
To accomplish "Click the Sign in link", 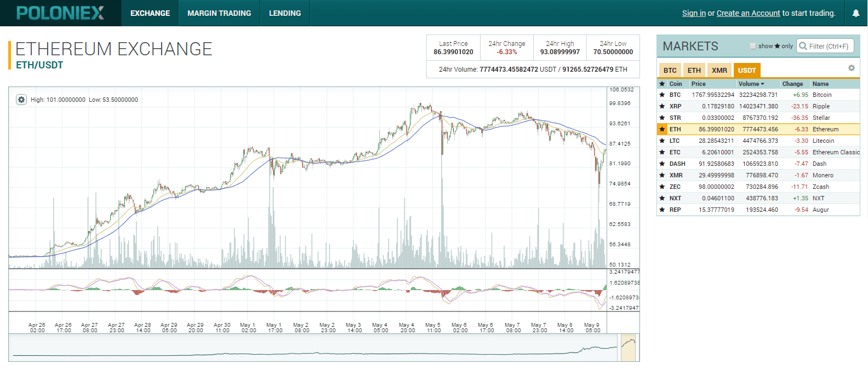I will tap(694, 13).
